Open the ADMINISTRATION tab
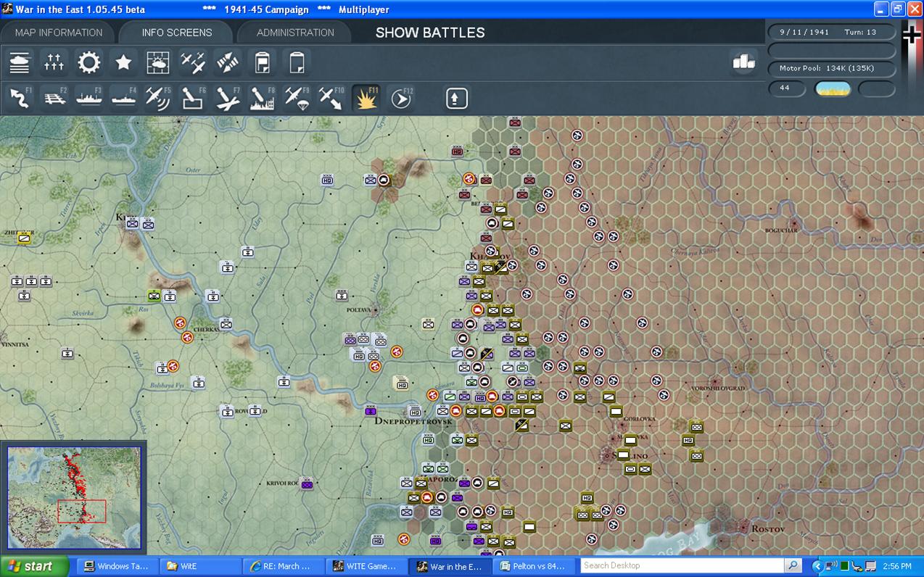The height and width of the screenshot is (577, 924). (x=295, y=33)
